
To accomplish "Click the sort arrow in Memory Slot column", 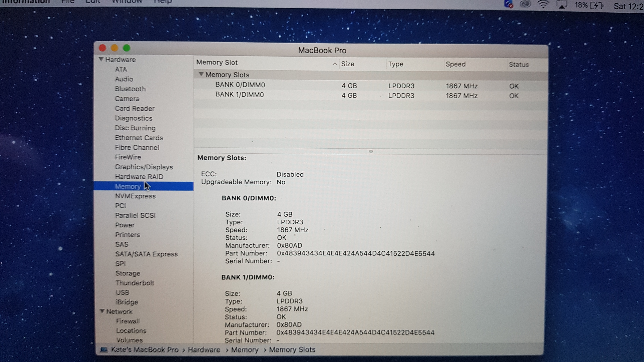I will coord(334,64).
